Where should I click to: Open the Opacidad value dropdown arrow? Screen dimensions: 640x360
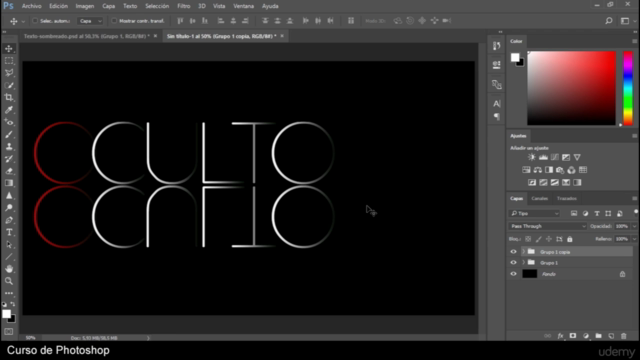tap(634, 226)
